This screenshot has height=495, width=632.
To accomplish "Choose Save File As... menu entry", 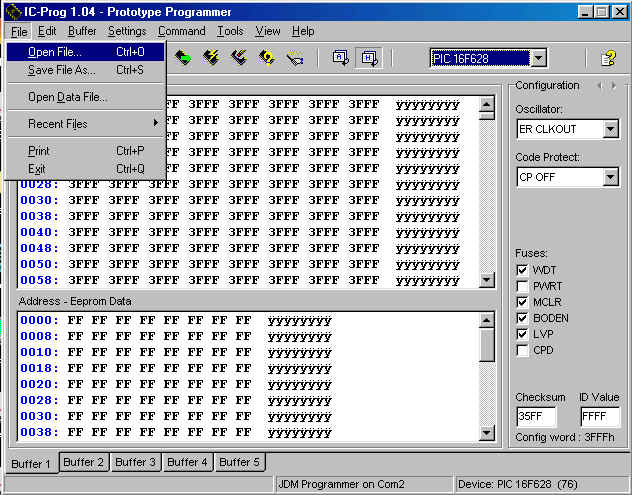I will [x=86, y=70].
